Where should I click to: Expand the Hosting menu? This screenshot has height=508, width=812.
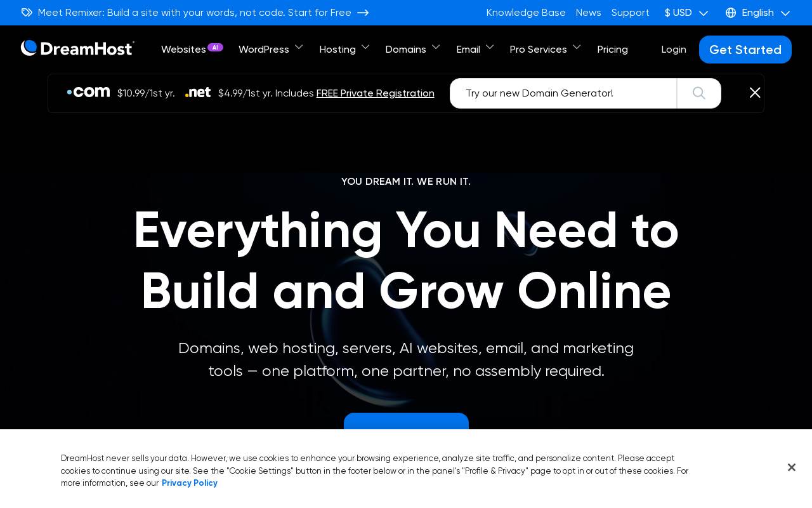(x=344, y=49)
